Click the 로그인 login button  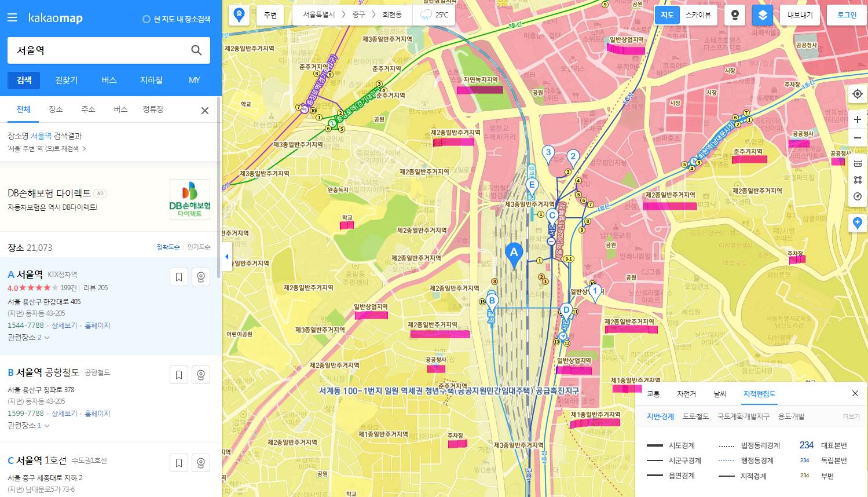point(847,15)
